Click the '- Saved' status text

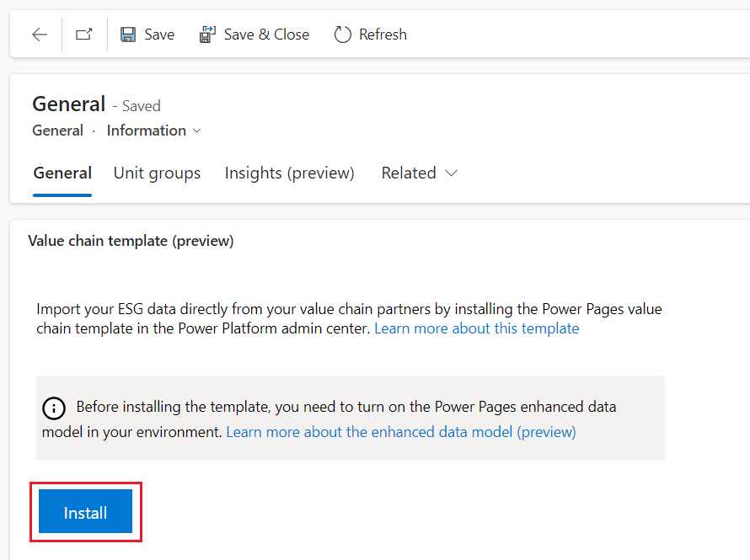(137, 105)
